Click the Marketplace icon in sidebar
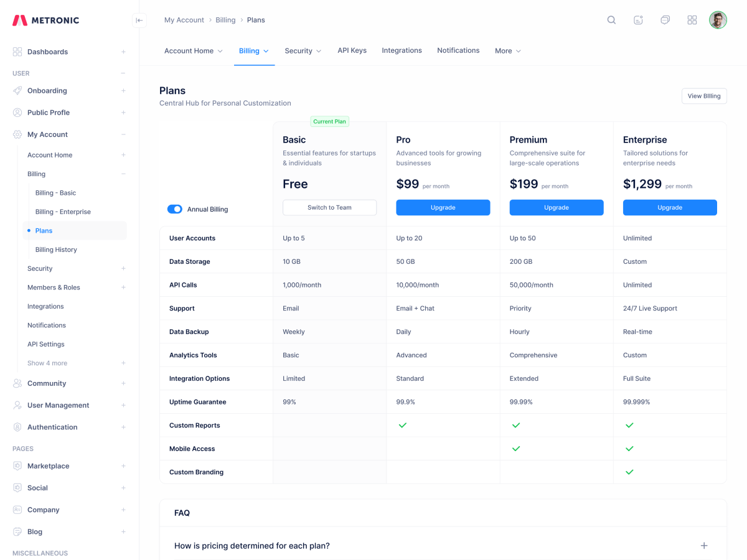Image resolution: width=747 pixels, height=560 pixels. pyautogui.click(x=17, y=466)
